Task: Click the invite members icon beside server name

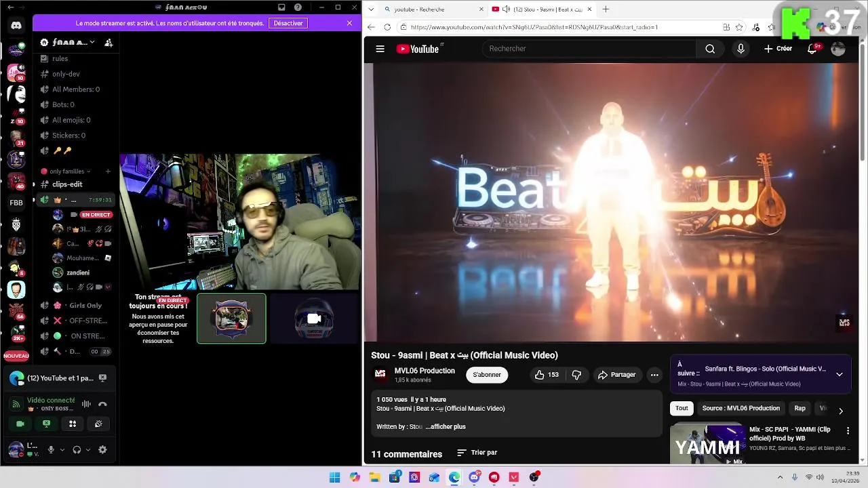Action: pyautogui.click(x=108, y=42)
